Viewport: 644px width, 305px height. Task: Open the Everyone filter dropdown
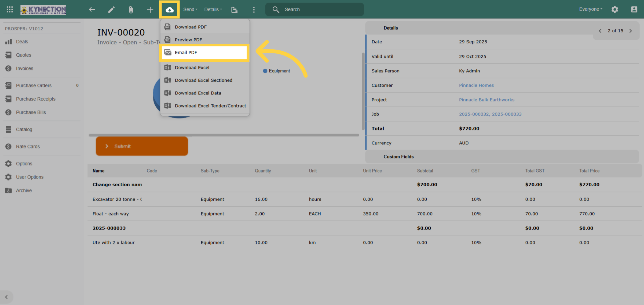[591, 9]
